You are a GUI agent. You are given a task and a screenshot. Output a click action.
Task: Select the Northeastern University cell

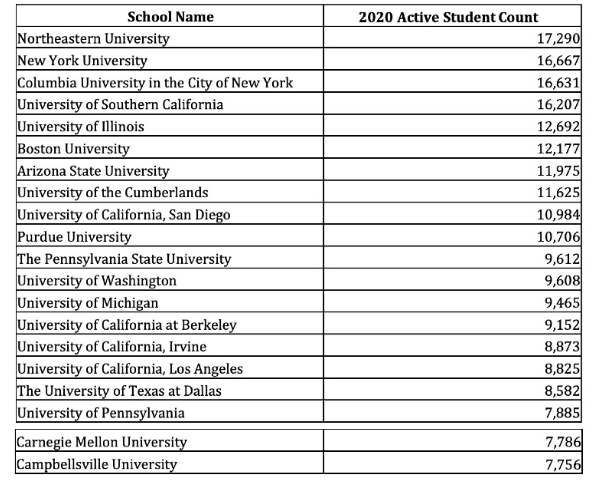(94, 39)
